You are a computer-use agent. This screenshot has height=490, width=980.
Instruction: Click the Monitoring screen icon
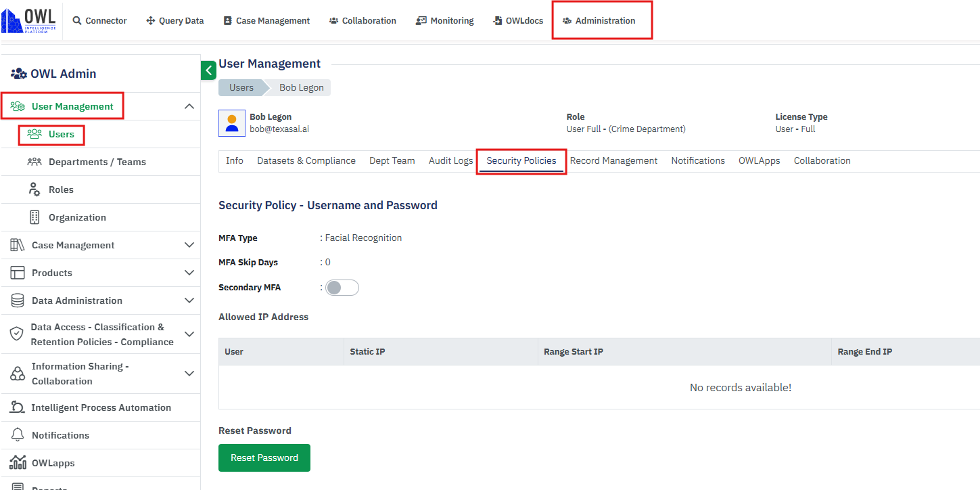(x=421, y=21)
